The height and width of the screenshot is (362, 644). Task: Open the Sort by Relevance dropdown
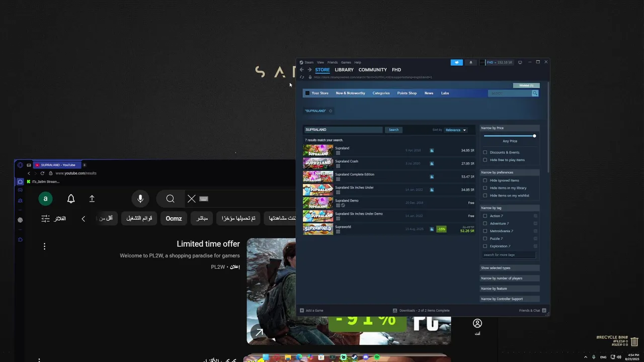pos(456,130)
